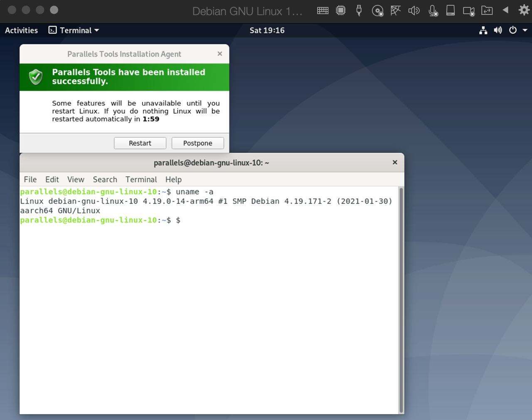The image size is (532, 420).
Task: Open the Parallels configuration gear icon
Action: click(x=524, y=10)
